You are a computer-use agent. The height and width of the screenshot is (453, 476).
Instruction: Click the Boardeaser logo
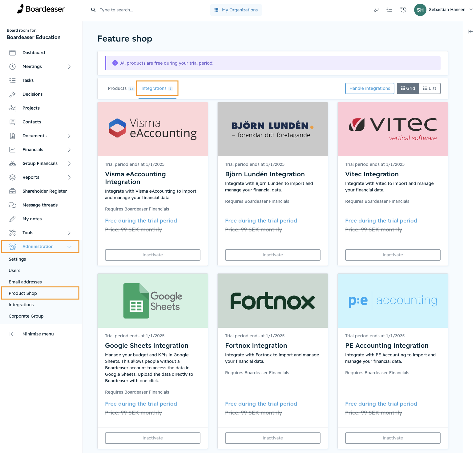click(41, 9)
